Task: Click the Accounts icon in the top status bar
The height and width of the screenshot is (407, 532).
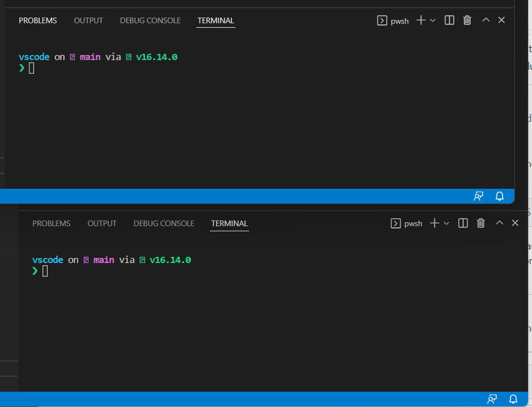Action: tap(478, 196)
